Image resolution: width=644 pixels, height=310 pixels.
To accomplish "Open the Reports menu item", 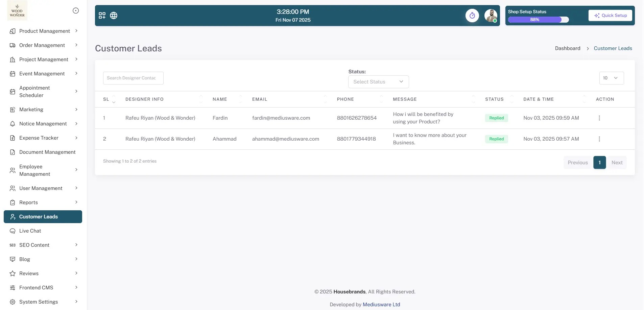I will pyautogui.click(x=28, y=202).
